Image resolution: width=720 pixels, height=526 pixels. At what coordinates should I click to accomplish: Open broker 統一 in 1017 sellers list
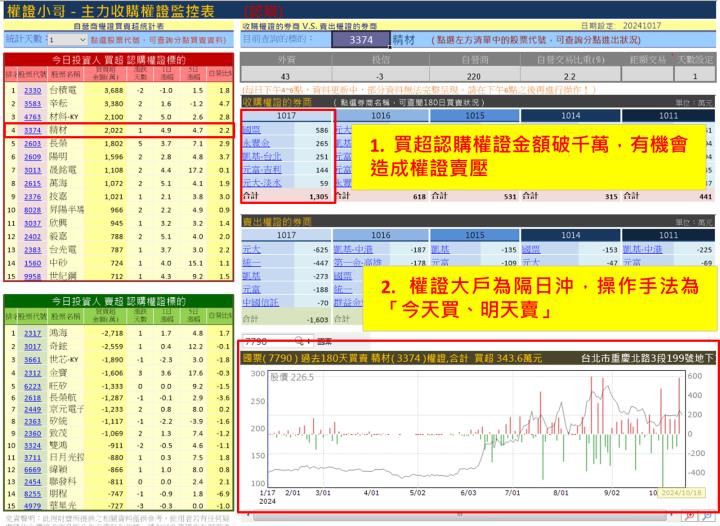(252, 263)
